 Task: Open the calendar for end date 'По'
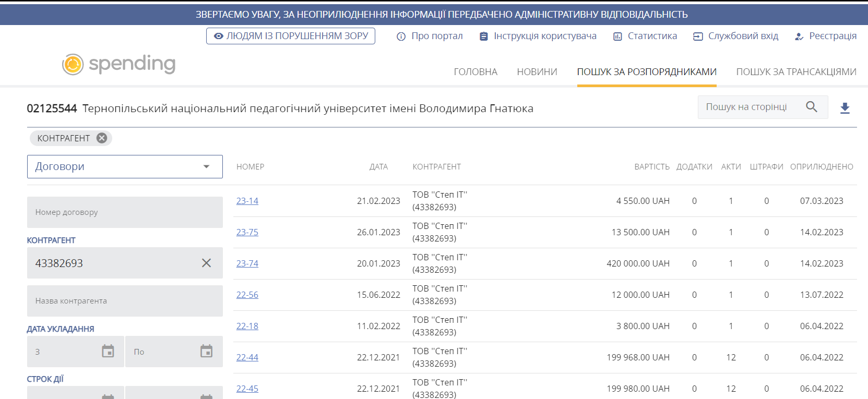pos(206,352)
